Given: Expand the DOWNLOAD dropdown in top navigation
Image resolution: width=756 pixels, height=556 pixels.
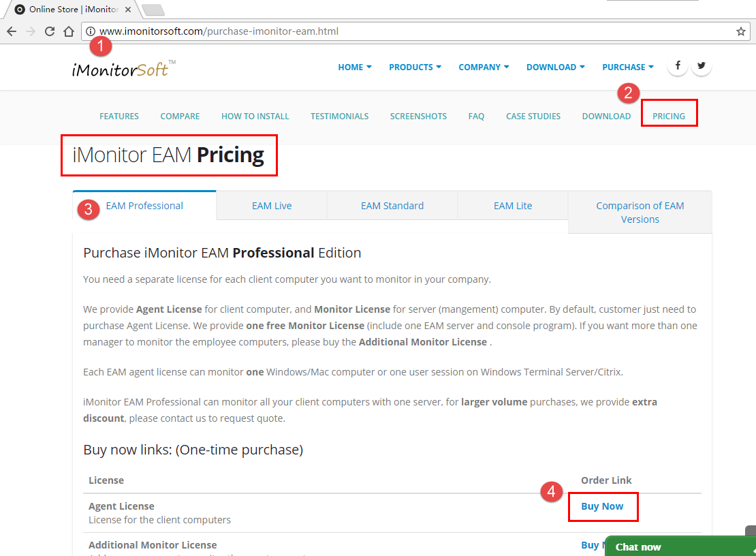Looking at the screenshot, I should (556, 67).
